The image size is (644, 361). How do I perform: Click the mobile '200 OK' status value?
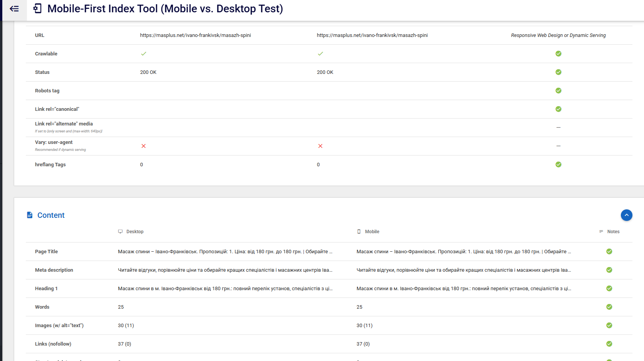point(325,72)
